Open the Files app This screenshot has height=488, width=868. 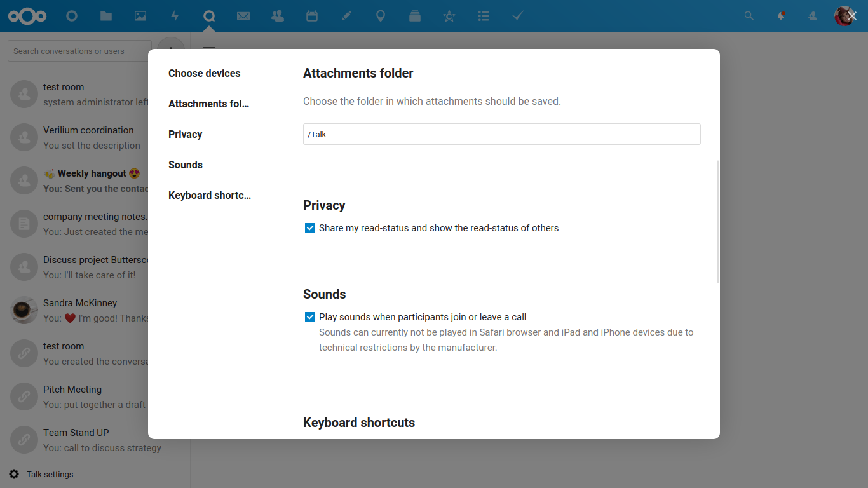[106, 16]
